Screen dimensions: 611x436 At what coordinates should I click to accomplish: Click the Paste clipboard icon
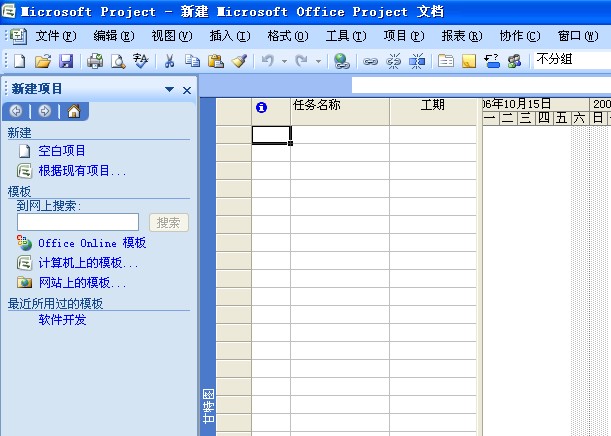point(215,61)
